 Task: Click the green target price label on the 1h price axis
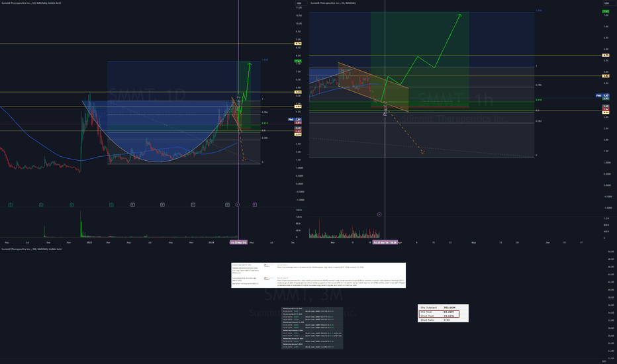click(x=606, y=11)
